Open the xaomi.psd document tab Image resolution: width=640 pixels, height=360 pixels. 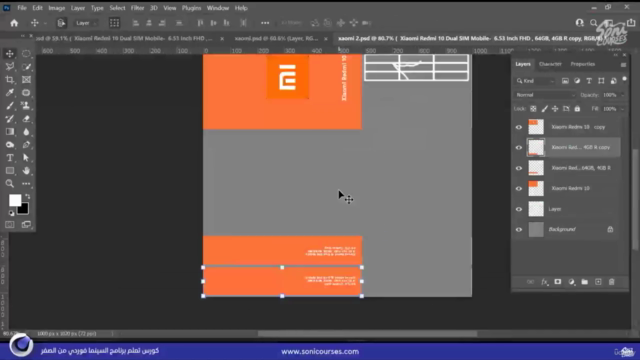276,38
